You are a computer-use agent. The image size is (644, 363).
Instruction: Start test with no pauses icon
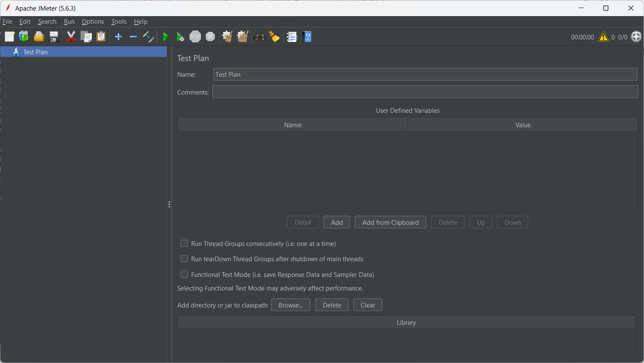point(180,37)
